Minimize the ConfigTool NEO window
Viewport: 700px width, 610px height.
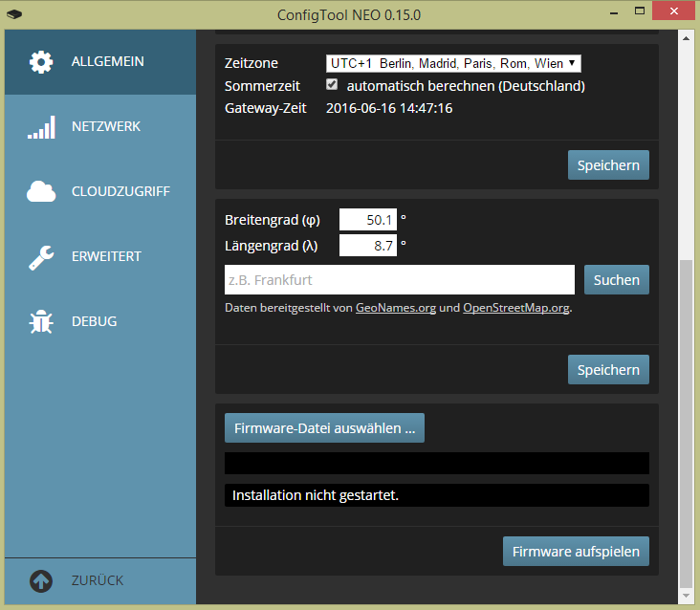click(x=614, y=12)
